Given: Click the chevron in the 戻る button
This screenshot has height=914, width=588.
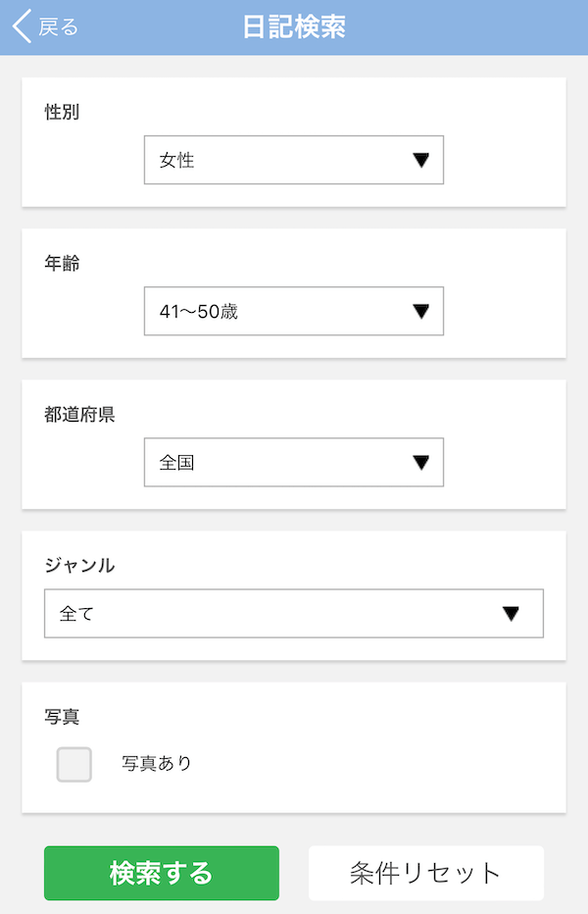Looking at the screenshot, I should click(x=22, y=26).
